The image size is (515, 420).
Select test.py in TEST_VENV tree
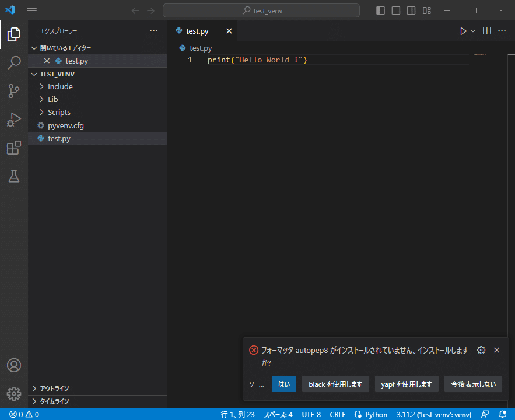98,138
